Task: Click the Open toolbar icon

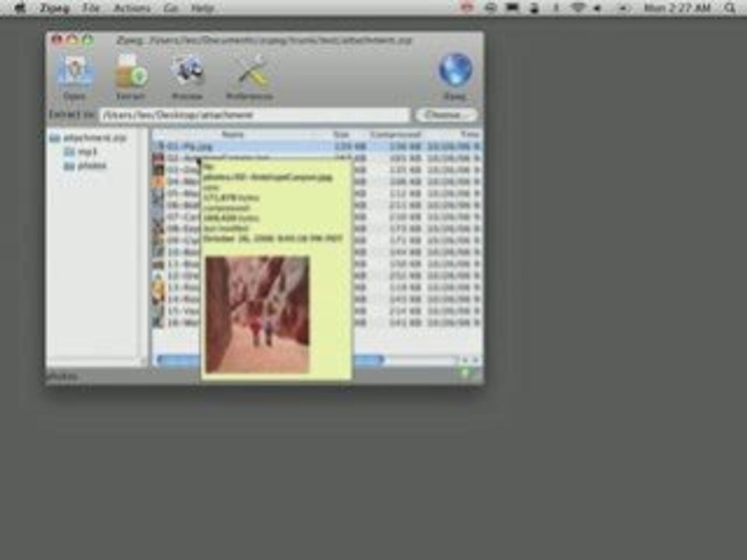Action: [x=75, y=76]
